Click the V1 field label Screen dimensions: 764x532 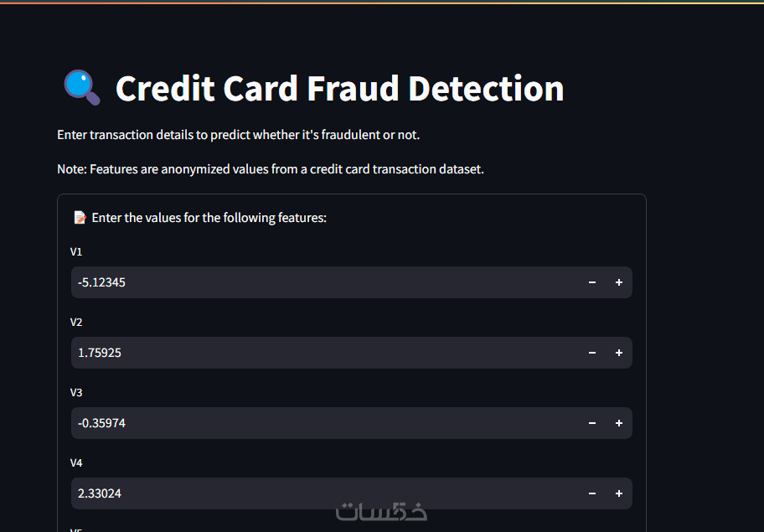pos(76,251)
